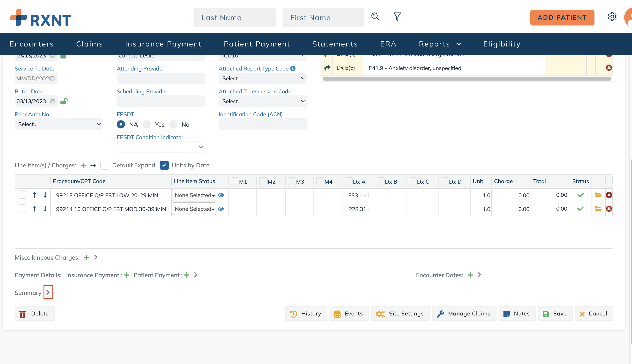Click the Dx E(5) move arrow icon
Viewport: 632px width, 364px height.
[327, 68]
